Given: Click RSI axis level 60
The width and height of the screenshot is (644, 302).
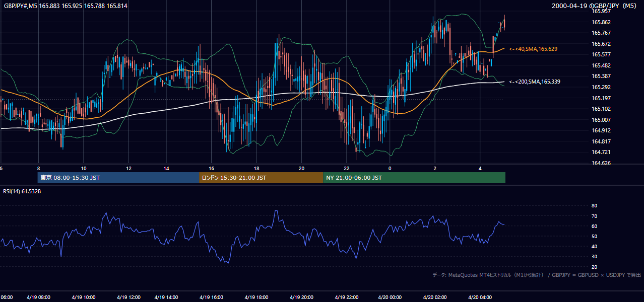Looking at the screenshot, I should (x=594, y=226).
